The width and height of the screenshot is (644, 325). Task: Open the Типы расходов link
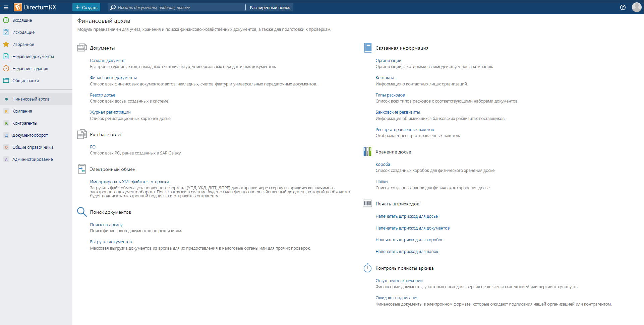(390, 95)
